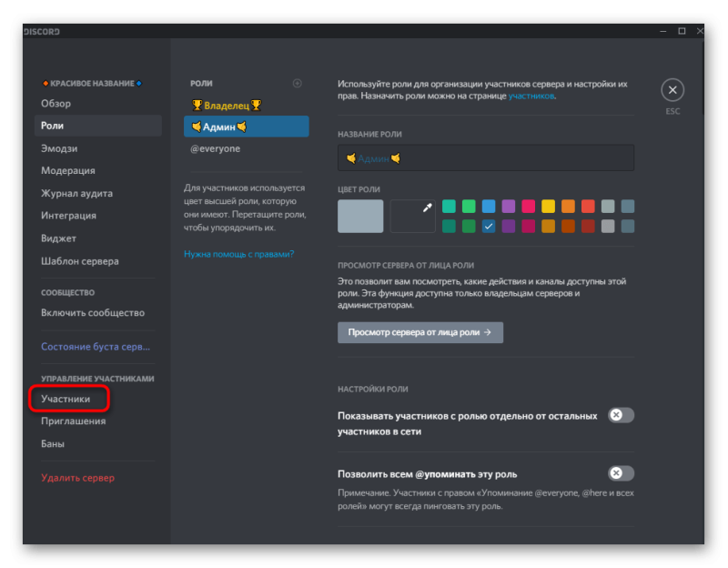
Task: Choose the light green color swatch
Action: [x=469, y=206]
